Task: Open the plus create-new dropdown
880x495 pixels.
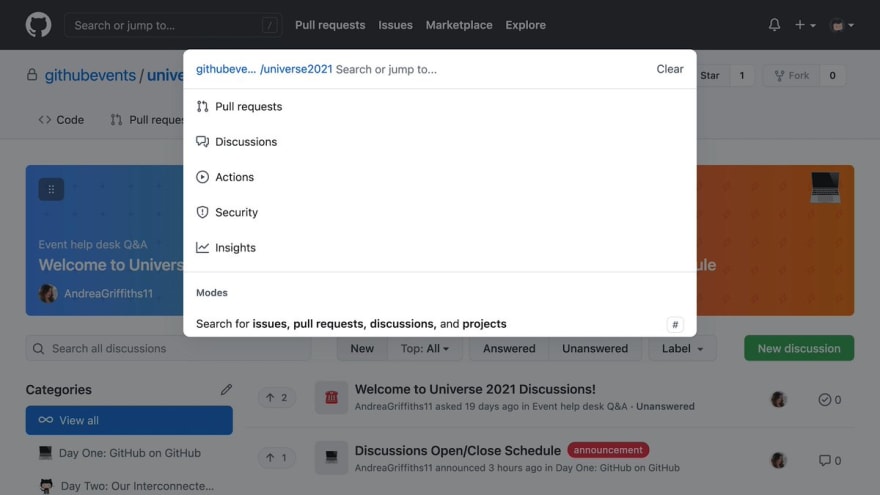Action: [805, 25]
